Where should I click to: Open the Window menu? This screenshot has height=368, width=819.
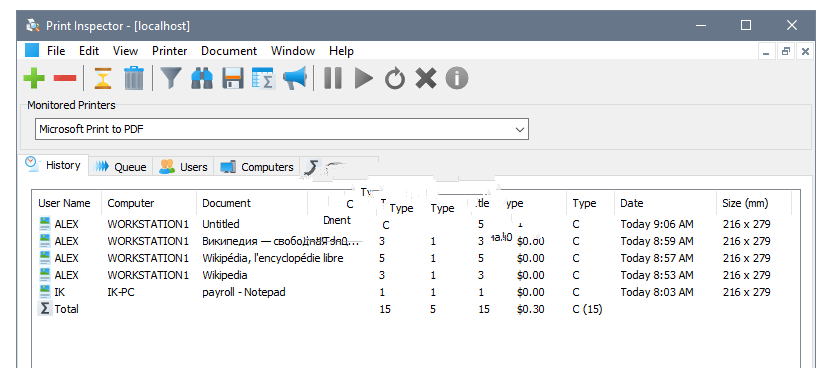[293, 51]
